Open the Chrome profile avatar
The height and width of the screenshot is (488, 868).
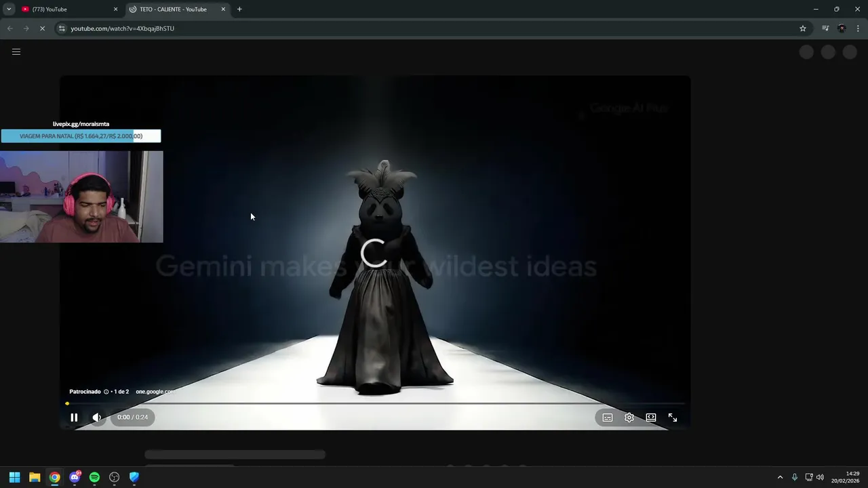coord(842,28)
